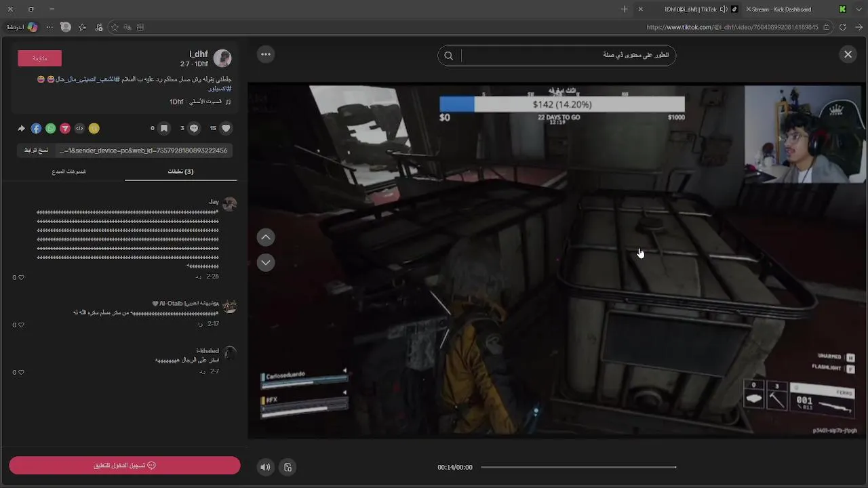Go to next video with down arrow
The image size is (868, 488).
coord(266,262)
